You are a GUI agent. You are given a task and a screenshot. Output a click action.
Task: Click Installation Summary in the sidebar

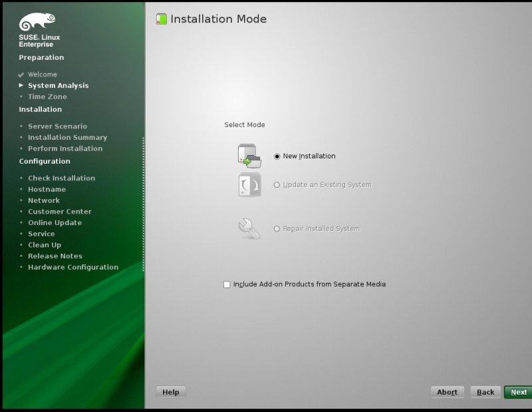tap(67, 138)
